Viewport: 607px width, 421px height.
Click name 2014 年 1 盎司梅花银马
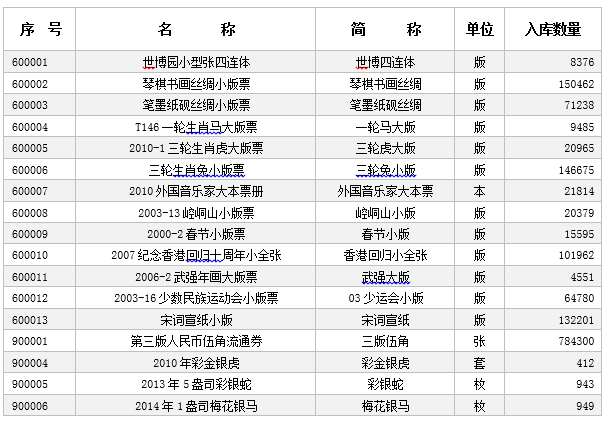(196, 406)
